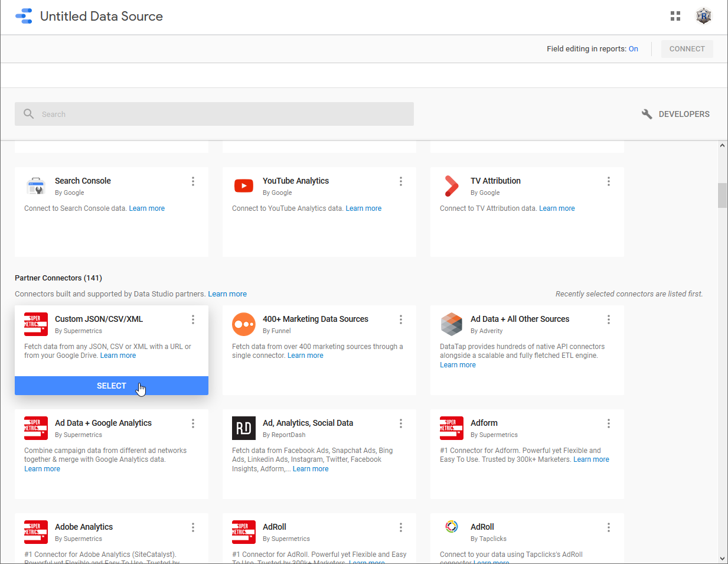Open more options for YouTube Analytics
The height and width of the screenshot is (564, 728).
click(x=401, y=181)
